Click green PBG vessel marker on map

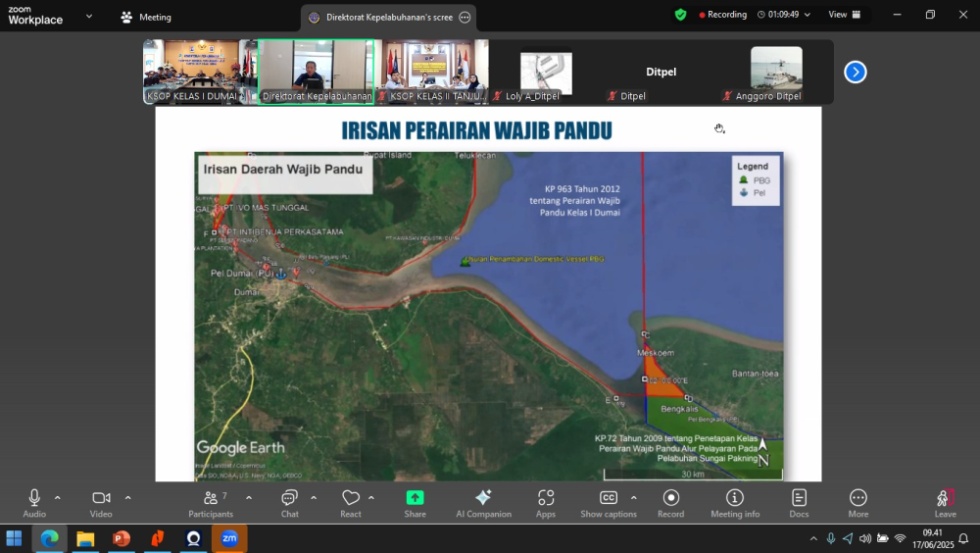(x=465, y=262)
